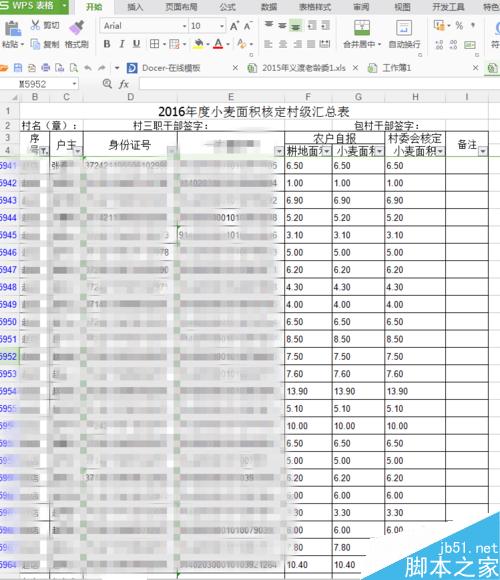Apply the yellow fill color

(198, 44)
